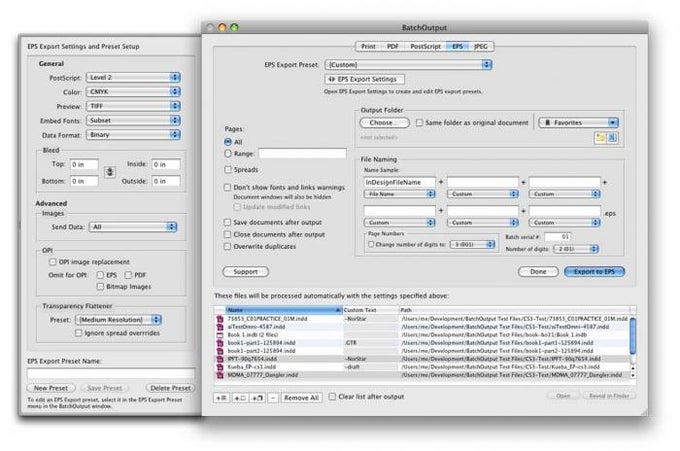
Task: Click the book icon beside Book 1.indb
Action: coord(220,335)
